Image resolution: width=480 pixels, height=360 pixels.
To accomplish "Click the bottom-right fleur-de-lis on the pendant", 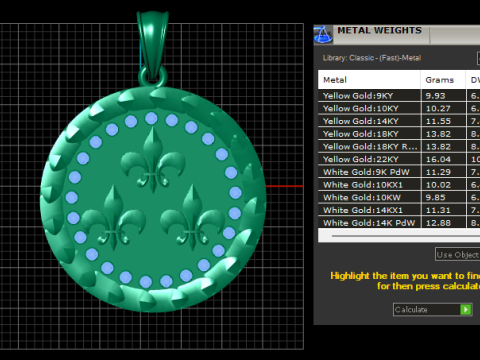I will pos(192,217).
